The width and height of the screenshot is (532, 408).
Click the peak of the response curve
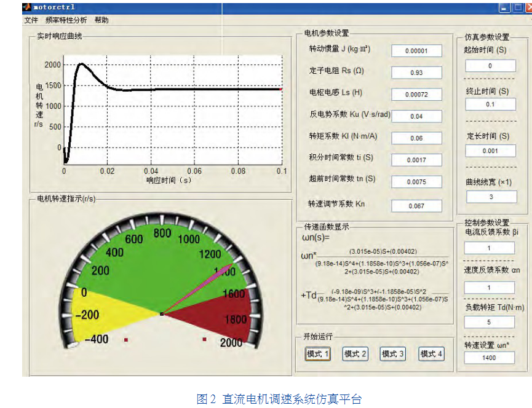[81, 63]
